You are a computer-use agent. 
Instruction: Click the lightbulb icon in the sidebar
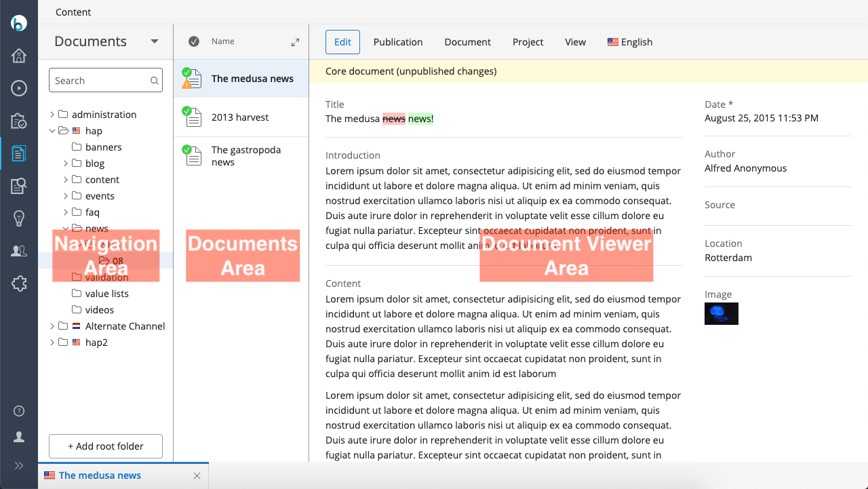pos(19,218)
